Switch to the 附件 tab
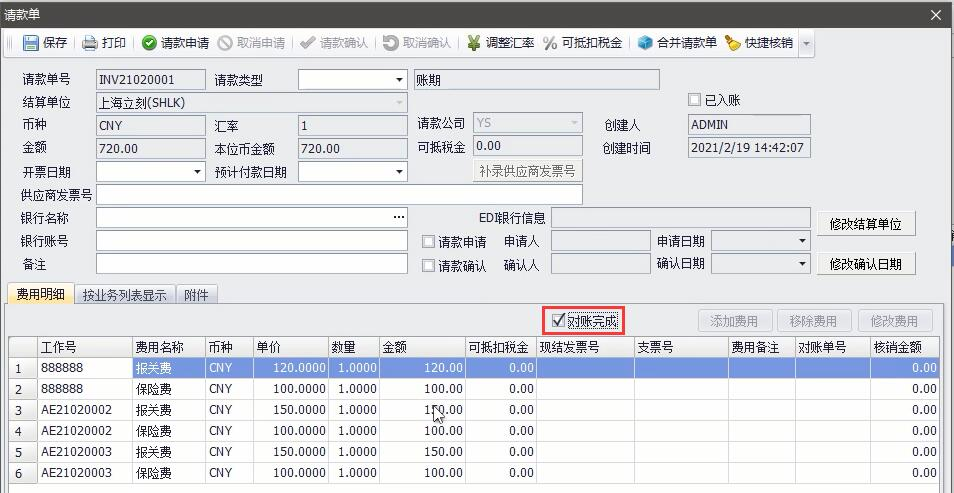 (x=197, y=295)
